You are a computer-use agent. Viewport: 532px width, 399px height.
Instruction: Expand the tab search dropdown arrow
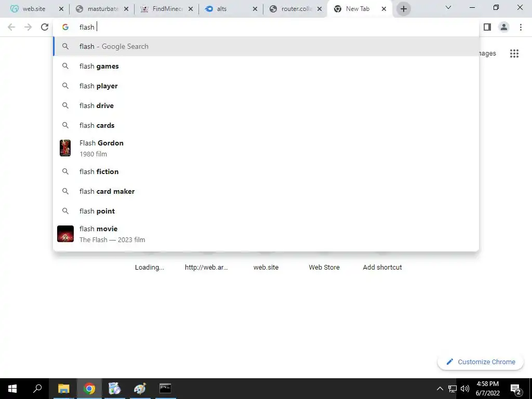(448, 7)
